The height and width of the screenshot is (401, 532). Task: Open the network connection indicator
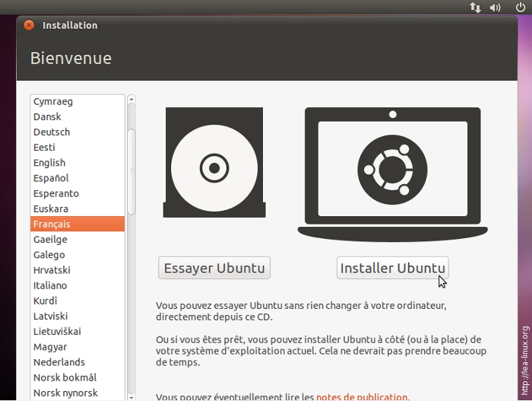(x=475, y=8)
